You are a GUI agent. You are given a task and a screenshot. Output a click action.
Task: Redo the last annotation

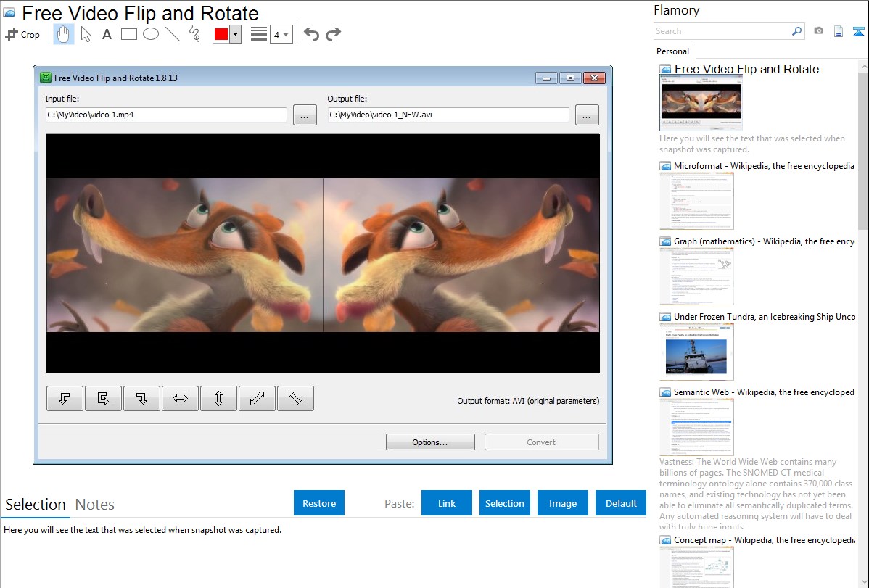[333, 34]
